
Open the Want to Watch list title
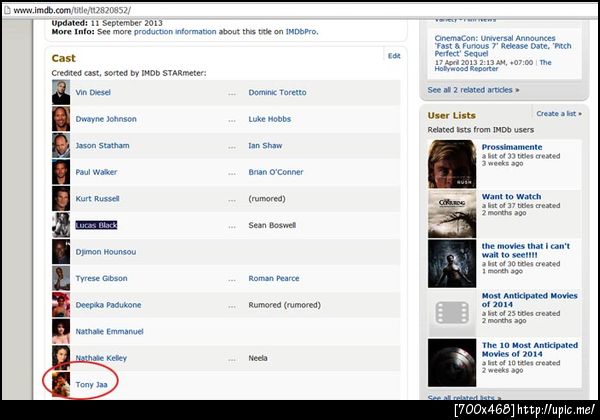point(512,197)
